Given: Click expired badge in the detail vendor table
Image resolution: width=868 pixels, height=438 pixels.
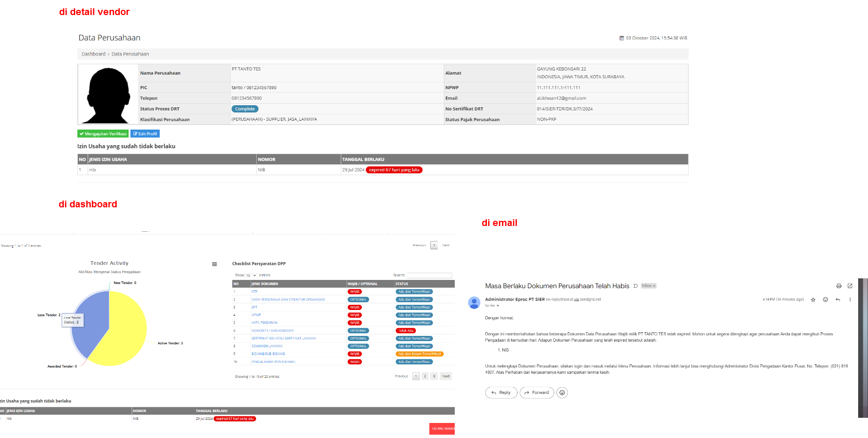Looking at the screenshot, I should (x=394, y=170).
